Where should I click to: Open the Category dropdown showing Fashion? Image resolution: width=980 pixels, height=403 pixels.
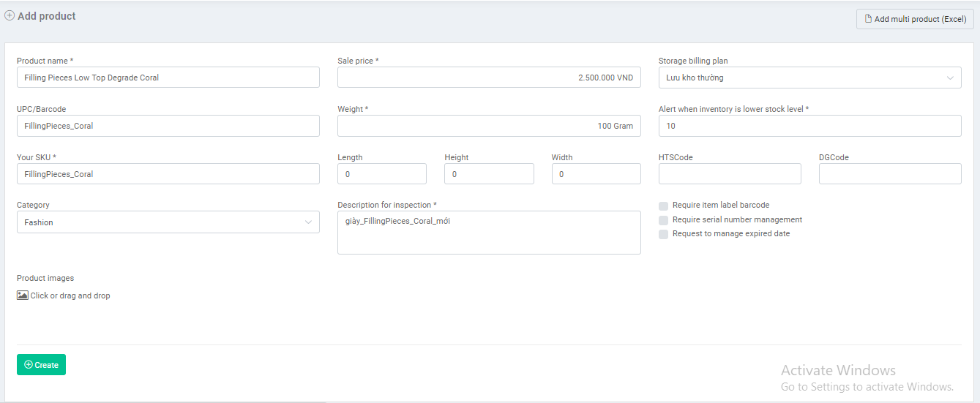tap(168, 222)
